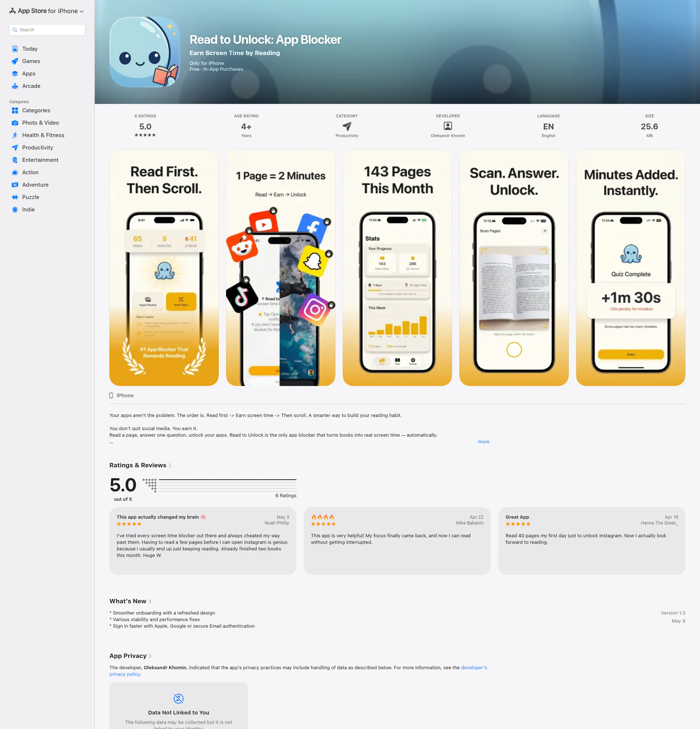Expand App Privacy section

click(x=131, y=656)
